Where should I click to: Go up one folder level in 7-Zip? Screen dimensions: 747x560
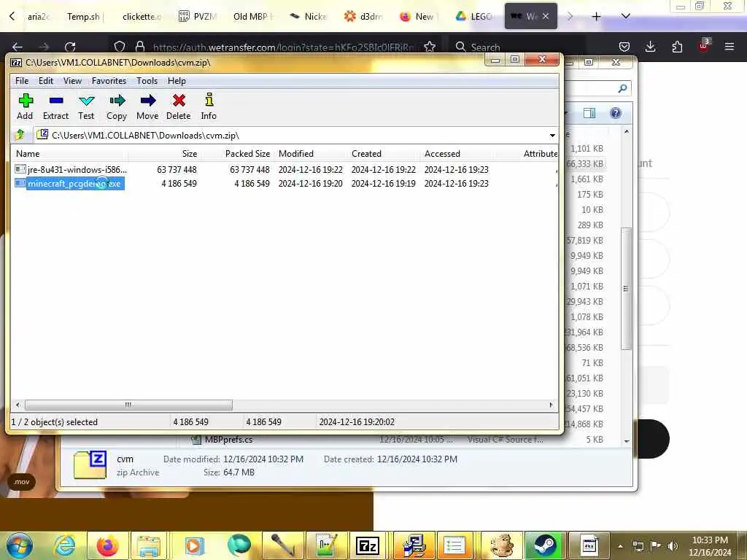coord(20,135)
